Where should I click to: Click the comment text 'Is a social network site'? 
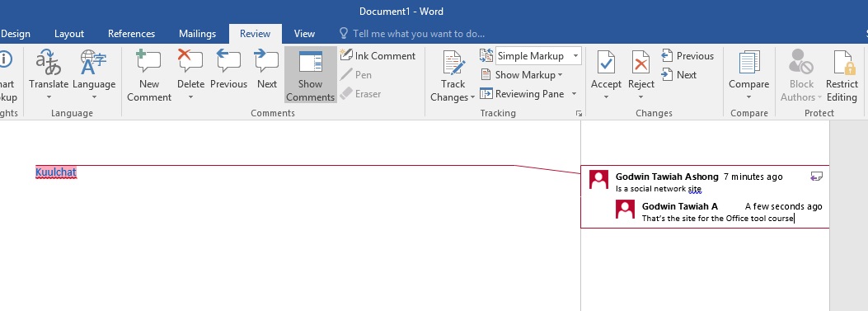[x=658, y=189]
